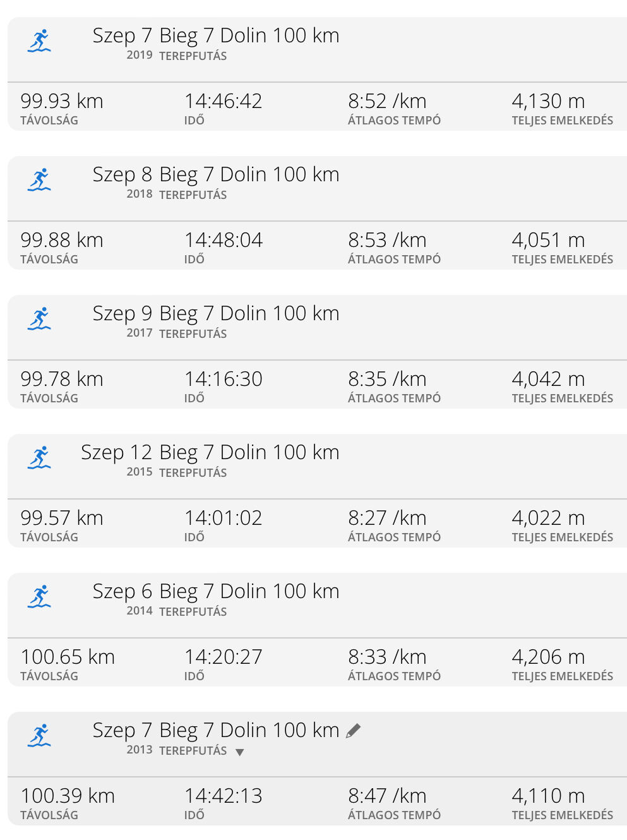Open the Szep 8 Bieg 7 Dolin activity
Screen dimensions: 627x840
[215, 175]
